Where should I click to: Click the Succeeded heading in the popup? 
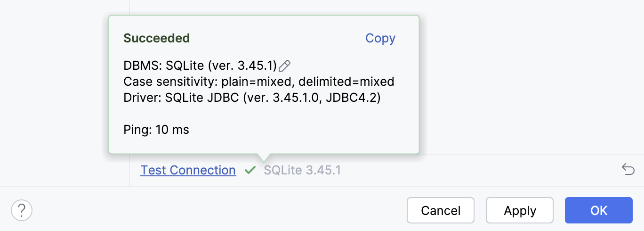click(157, 38)
